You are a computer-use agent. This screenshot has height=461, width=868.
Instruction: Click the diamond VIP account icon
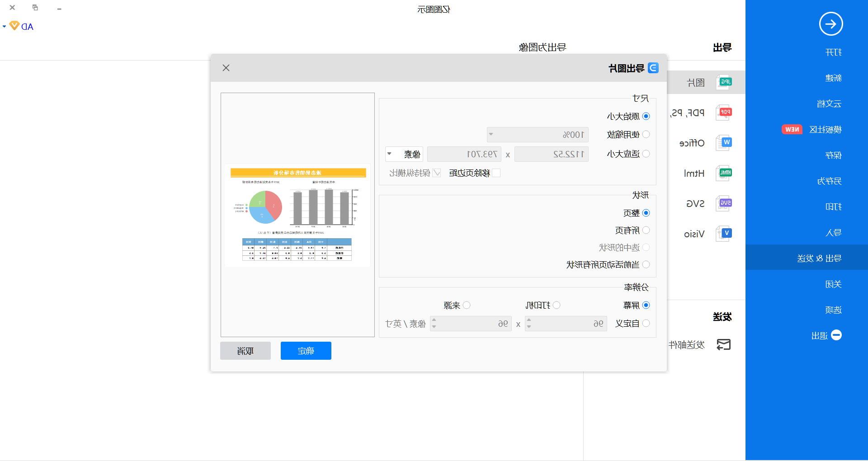pyautogui.click(x=14, y=26)
